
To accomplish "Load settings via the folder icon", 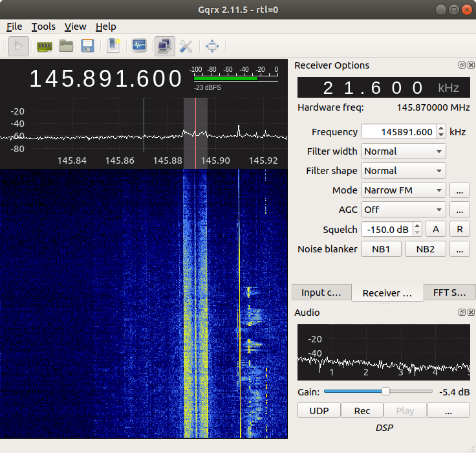I will pyautogui.click(x=66, y=46).
